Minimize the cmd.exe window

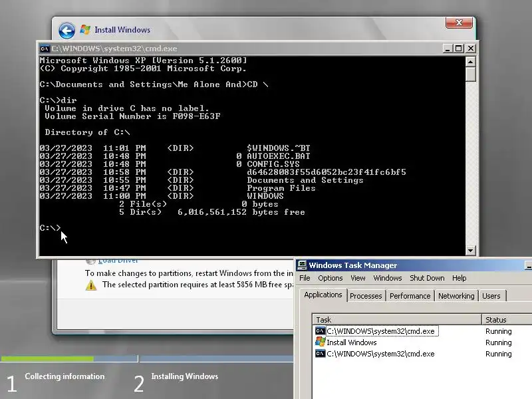(448, 49)
